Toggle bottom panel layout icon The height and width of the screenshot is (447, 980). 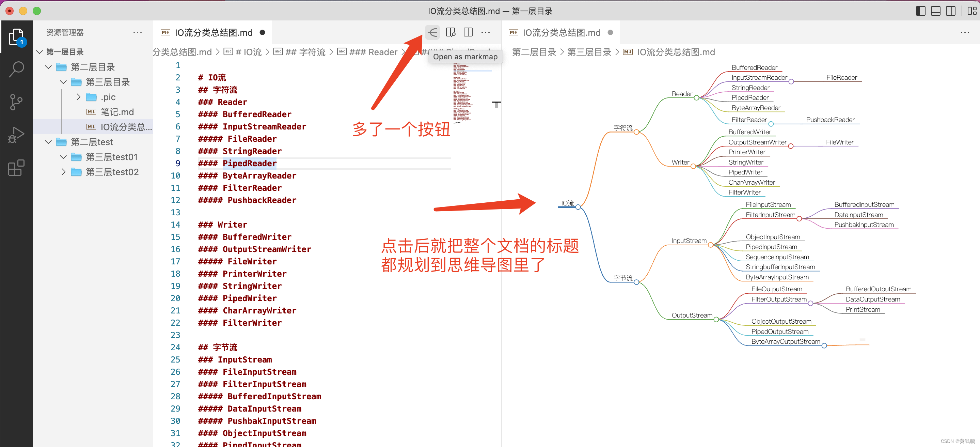point(935,11)
